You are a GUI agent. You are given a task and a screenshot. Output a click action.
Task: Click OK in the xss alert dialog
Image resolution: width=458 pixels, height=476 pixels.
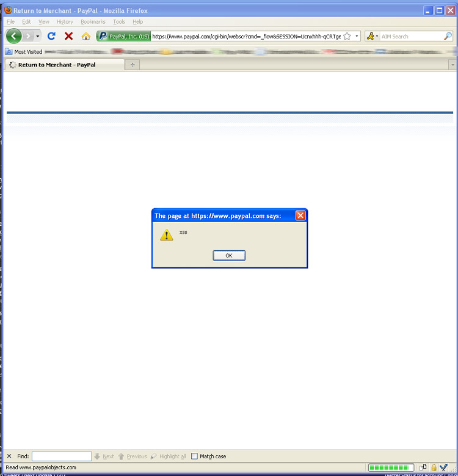pos(229,256)
